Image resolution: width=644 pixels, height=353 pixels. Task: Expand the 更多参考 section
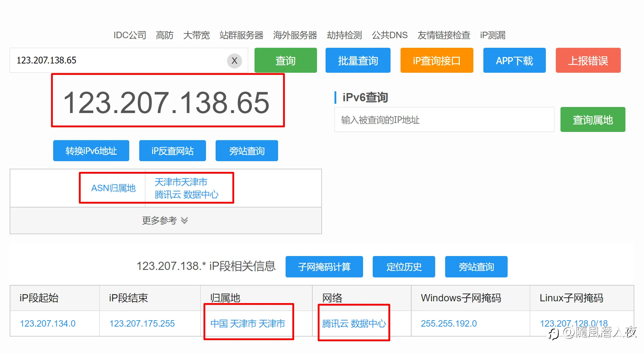click(166, 220)
